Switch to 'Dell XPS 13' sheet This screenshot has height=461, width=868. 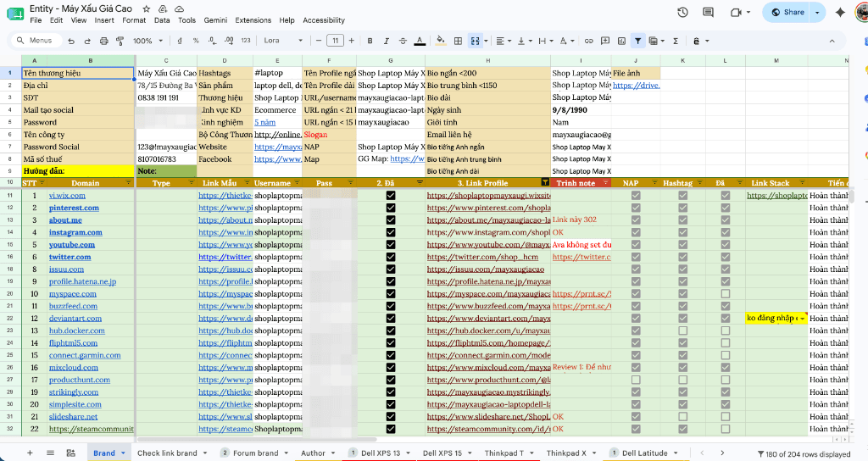(x=381, y=453)
